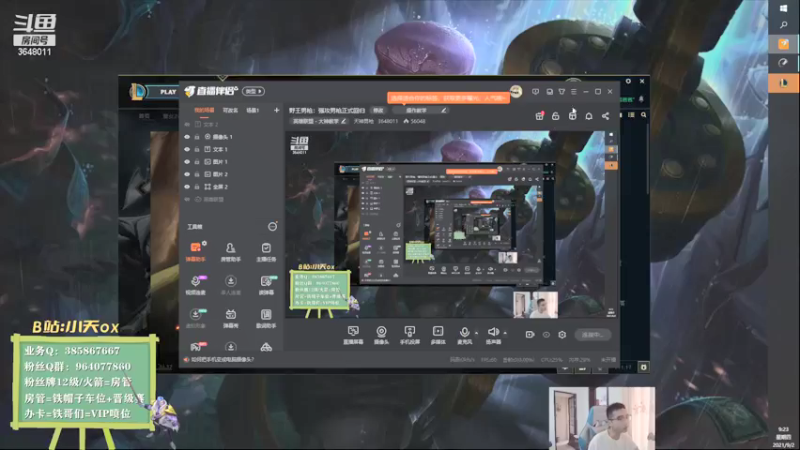The height and width of the screenshot is (450, 800).
Task: Click the user avatar in the title bar
Action: (516, 91)
